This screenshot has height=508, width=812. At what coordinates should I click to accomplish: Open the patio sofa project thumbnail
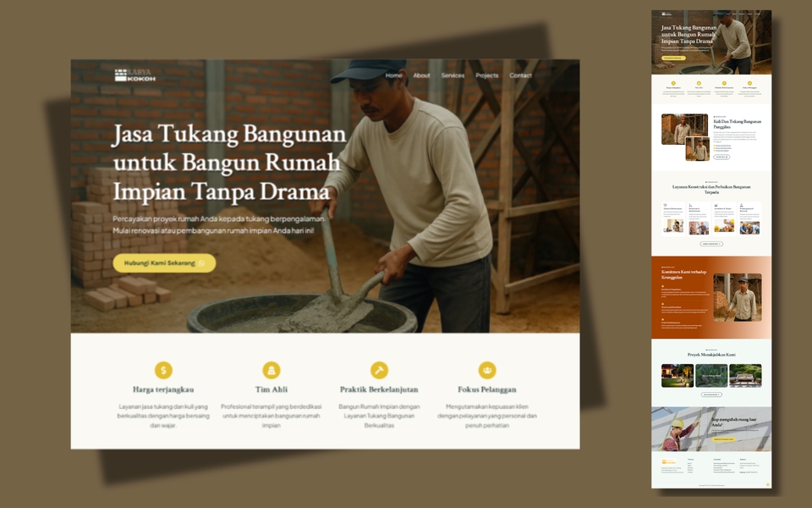click(x=745, y=376)
